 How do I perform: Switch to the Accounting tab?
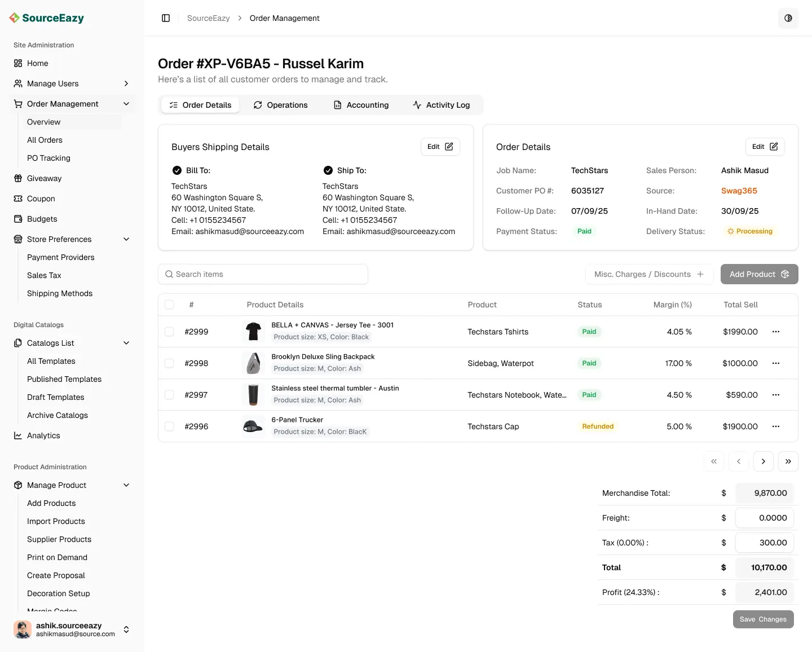[x=361, y=105]
